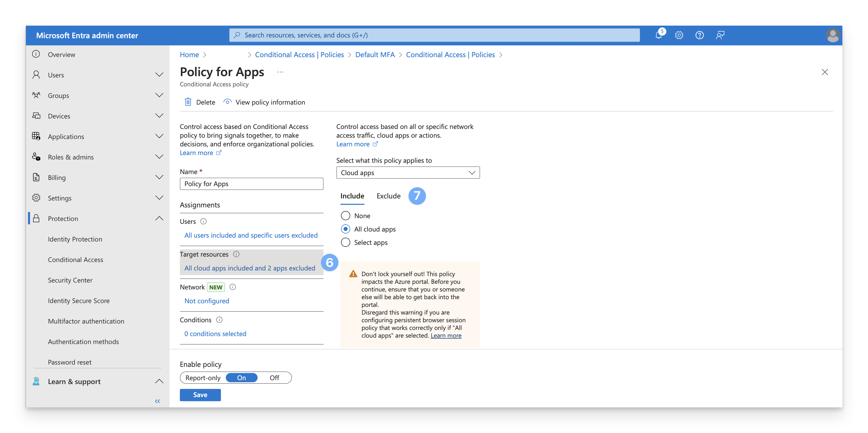868x433 pixels.
Task: Open the feedback icon in header
Action: [720, 35]
